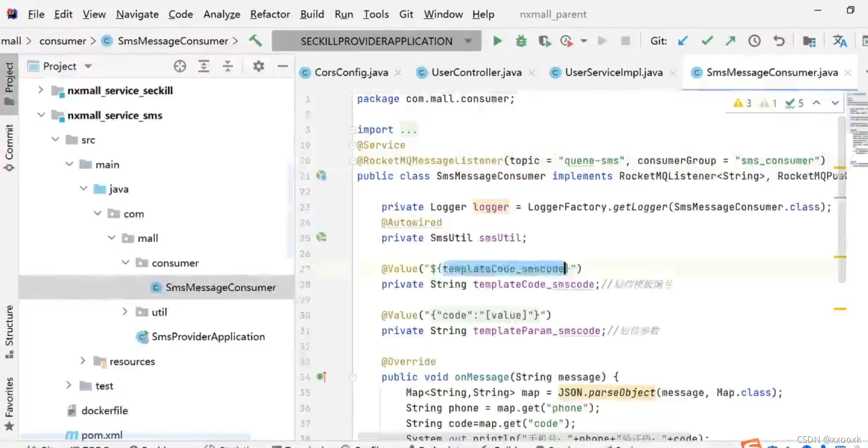
Task: Expand the util package
Action: pyautogui.click(x=125, y=311)
